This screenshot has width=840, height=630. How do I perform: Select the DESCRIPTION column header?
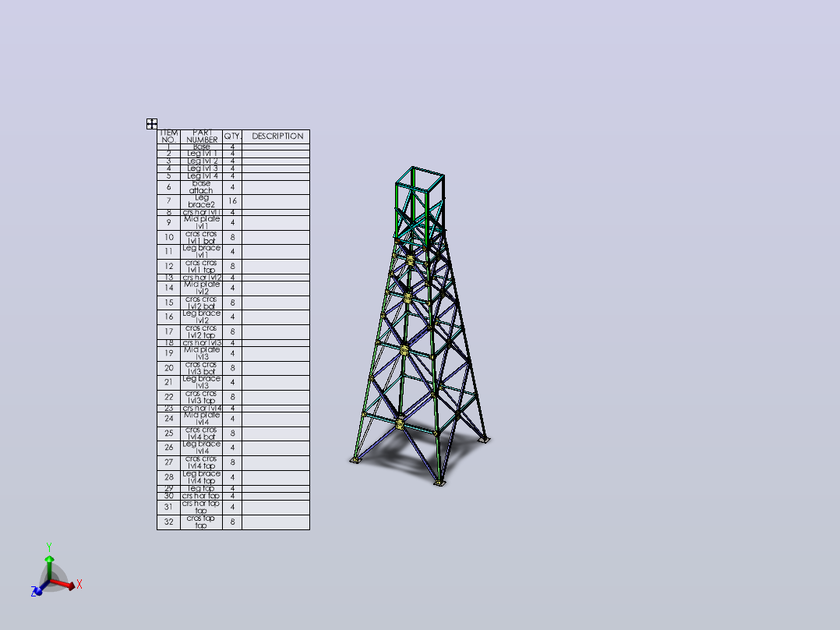pyautogui.click(x=276, y=136)
